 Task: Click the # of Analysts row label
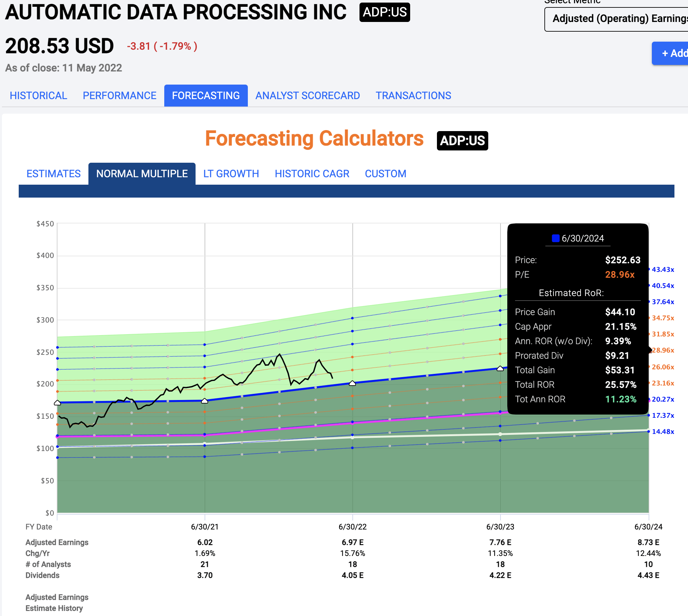pyautogui.click(x=48, y=564)
